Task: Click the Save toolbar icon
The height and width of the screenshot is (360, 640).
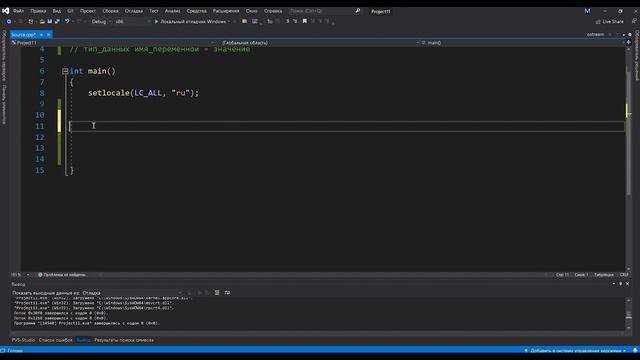Action: [49, 22]
